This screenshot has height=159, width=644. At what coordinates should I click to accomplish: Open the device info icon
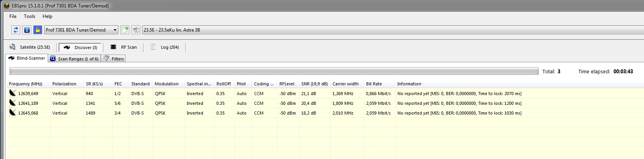point(27,30)
